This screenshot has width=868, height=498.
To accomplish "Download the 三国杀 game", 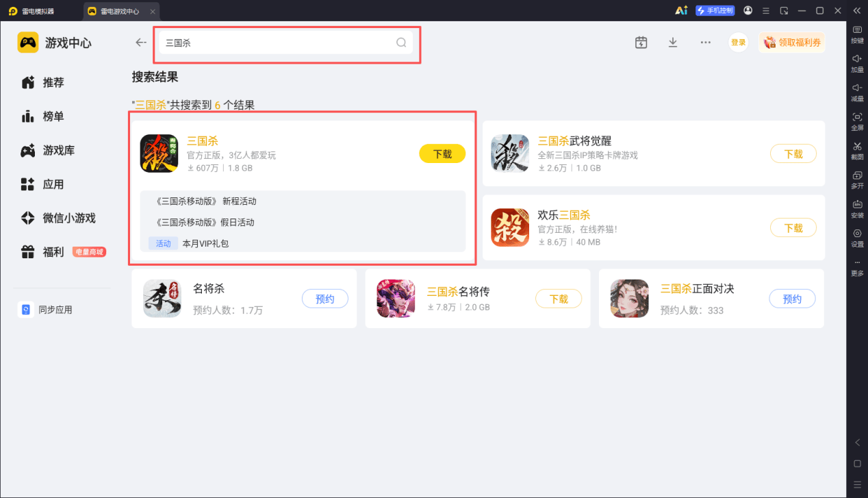I will pos(442,154).
